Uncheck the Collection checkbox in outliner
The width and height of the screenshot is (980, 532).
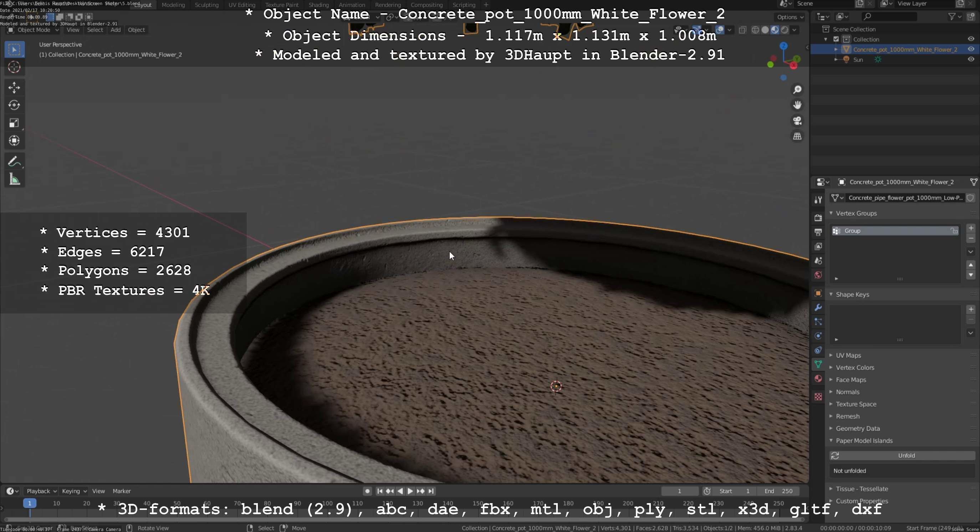(836, 39)
